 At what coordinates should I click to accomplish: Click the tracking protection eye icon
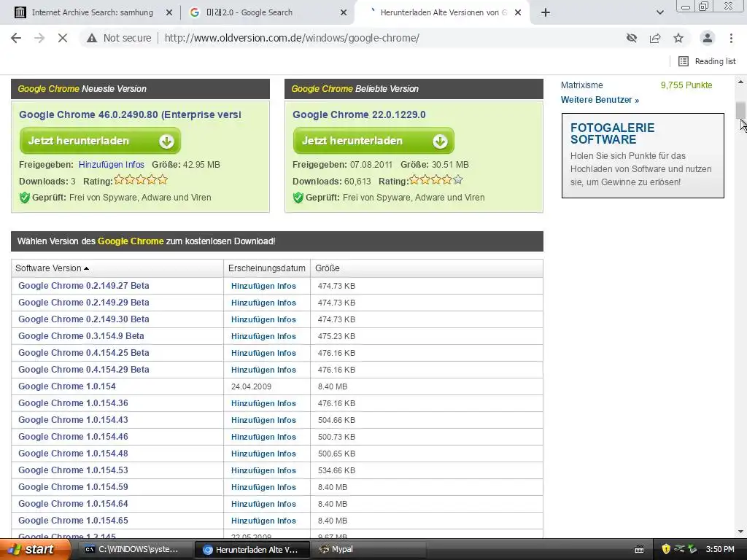pos(632,38)
